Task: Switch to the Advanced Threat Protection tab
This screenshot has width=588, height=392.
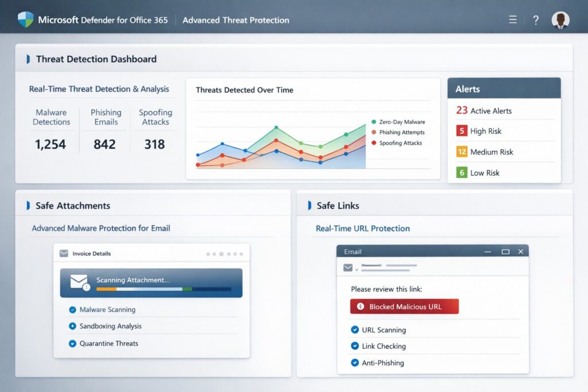Action: (235, 20)
